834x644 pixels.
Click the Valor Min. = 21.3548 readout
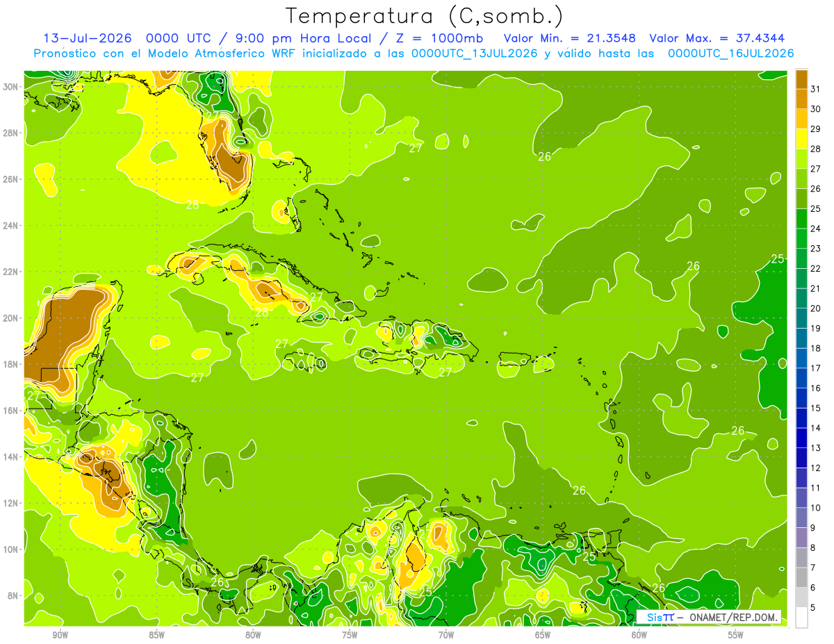(570, 38)
